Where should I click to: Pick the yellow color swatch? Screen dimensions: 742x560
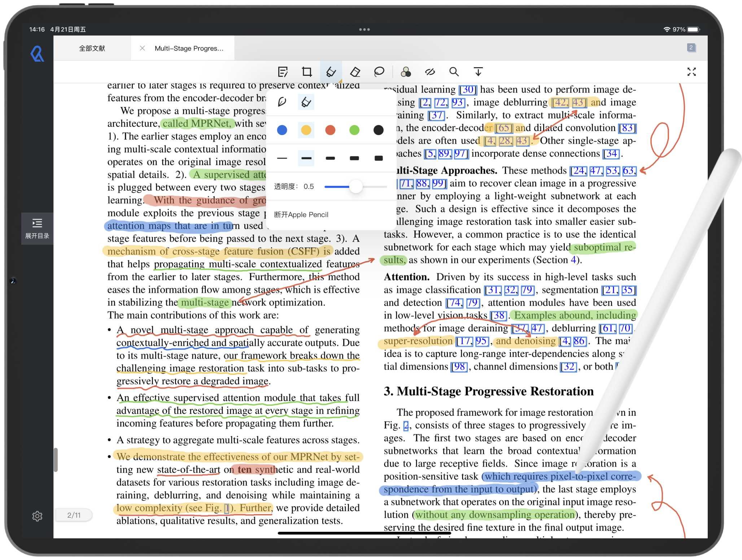click(306, 130)
